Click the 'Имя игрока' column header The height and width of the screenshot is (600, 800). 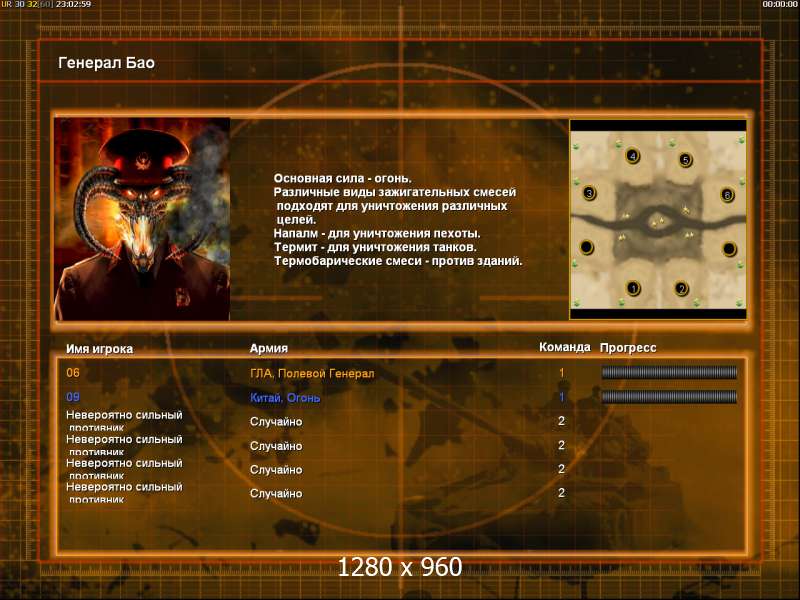(x=99, y=349)
